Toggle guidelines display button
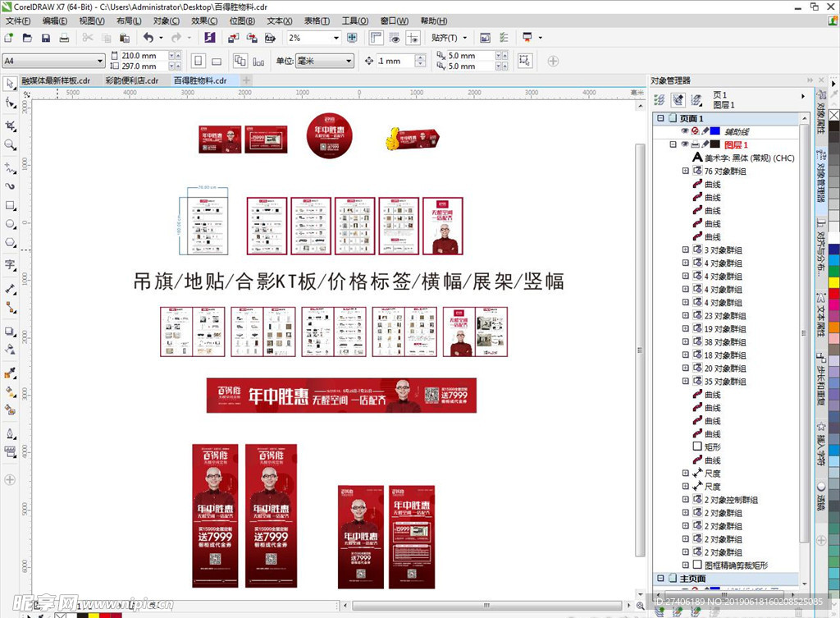The height and width of the screenshot is (618, 840). [x=413, y=38]
